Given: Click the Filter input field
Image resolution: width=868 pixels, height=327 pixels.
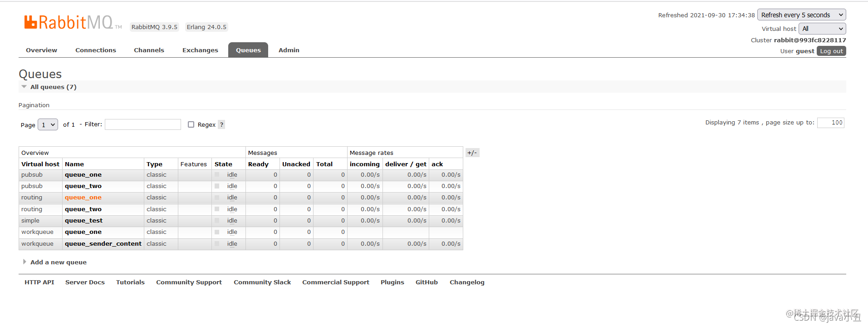Looking at the screenshot, I should point(143,124).
